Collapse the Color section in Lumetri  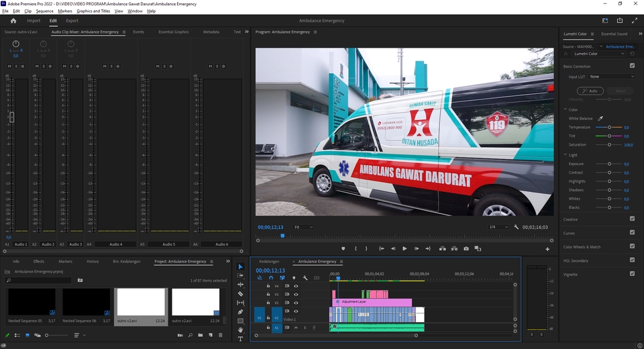[x=566, y=109]
